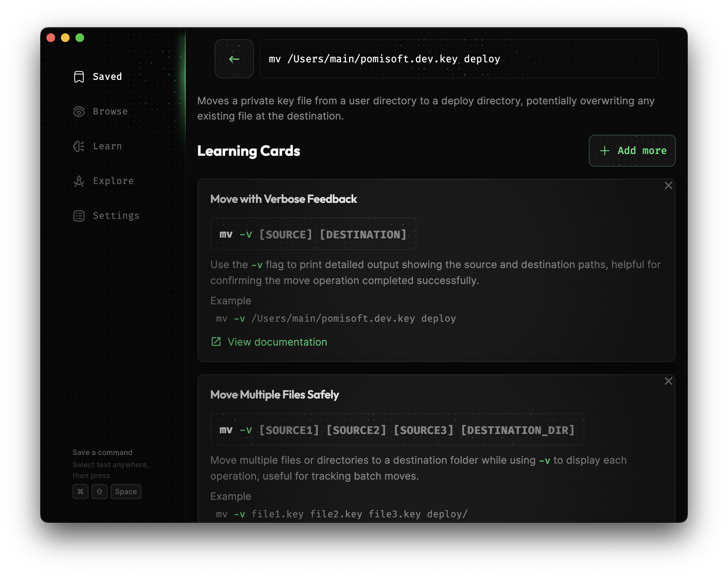Screen dimensions: 728x576
Task: Click the Saved bookmark icon
Action: pos(79,77)
